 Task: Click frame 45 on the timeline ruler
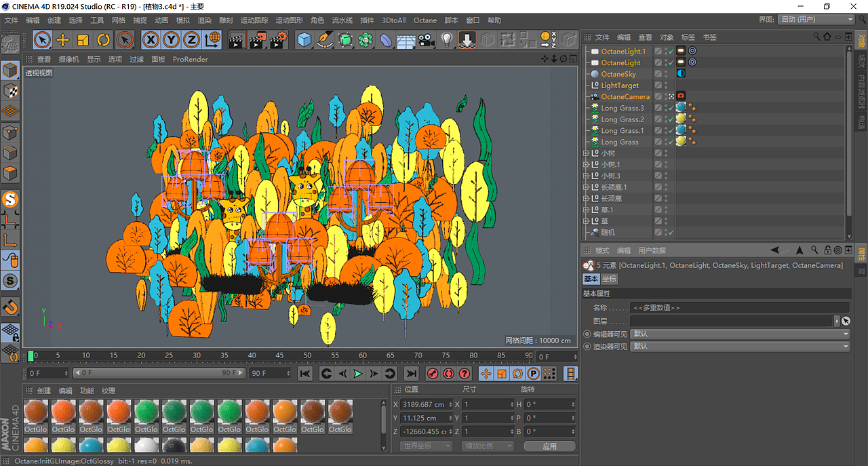tap(280, 355)
